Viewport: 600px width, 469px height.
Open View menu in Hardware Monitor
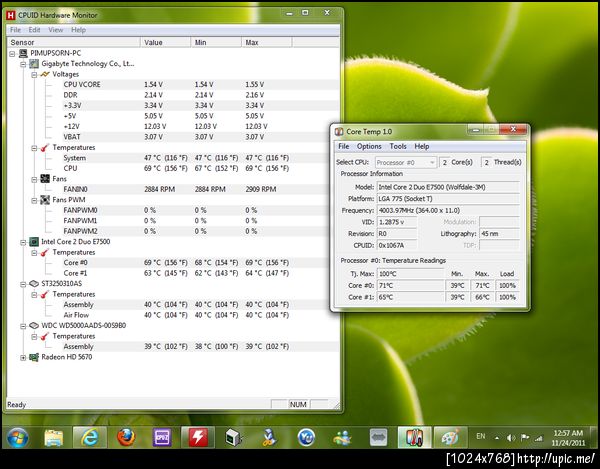pos(55,30)
